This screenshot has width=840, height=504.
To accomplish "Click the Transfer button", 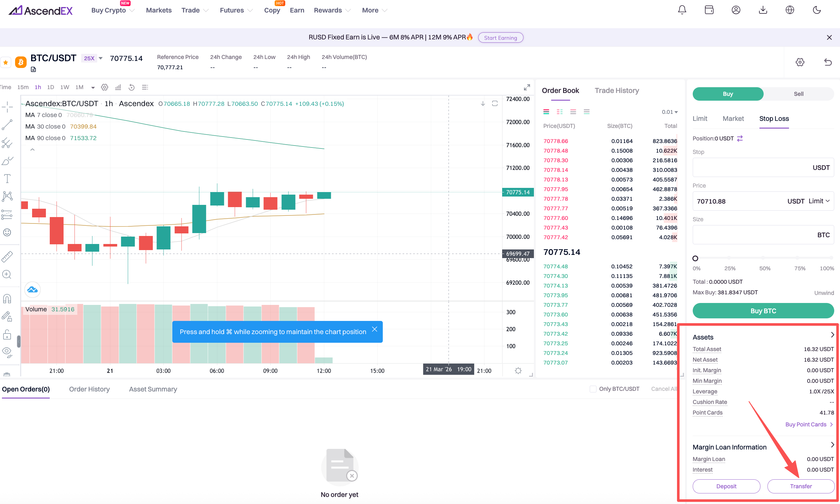I will coord(801,486).
